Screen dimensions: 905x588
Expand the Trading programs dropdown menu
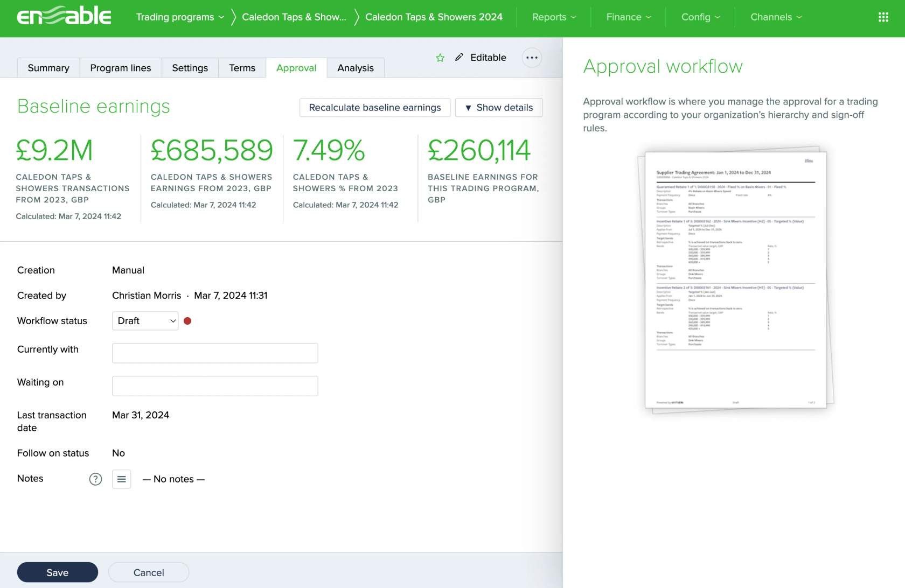point(180,17)
